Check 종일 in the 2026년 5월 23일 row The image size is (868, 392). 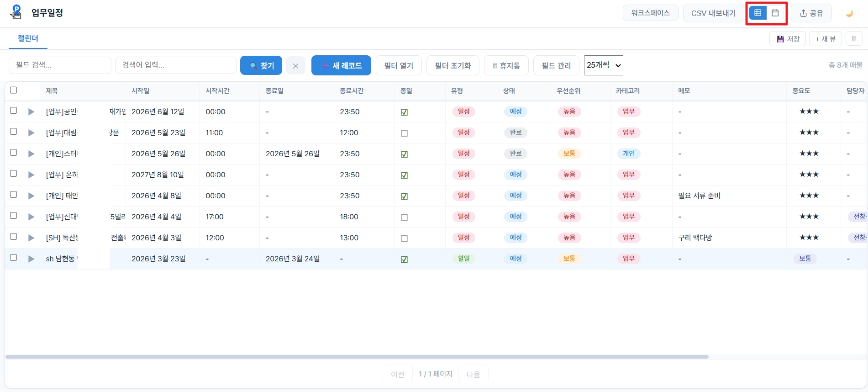coord(404,133)
